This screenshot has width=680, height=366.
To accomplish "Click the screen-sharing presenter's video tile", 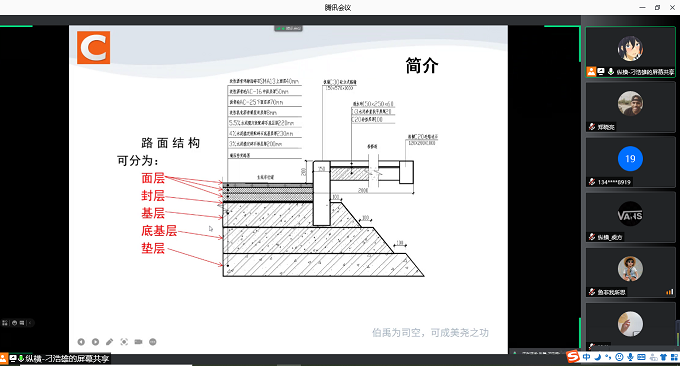I will (x=630, y=52).
